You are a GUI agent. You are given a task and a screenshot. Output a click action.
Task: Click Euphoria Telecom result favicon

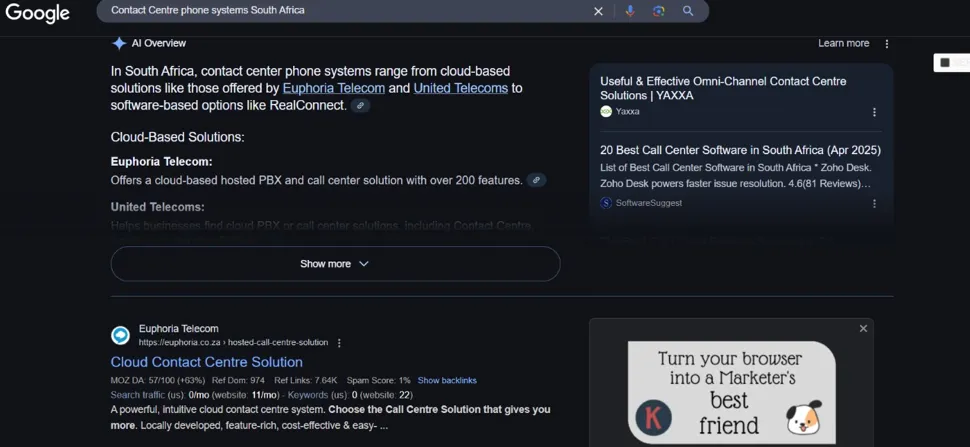(120, 336)
